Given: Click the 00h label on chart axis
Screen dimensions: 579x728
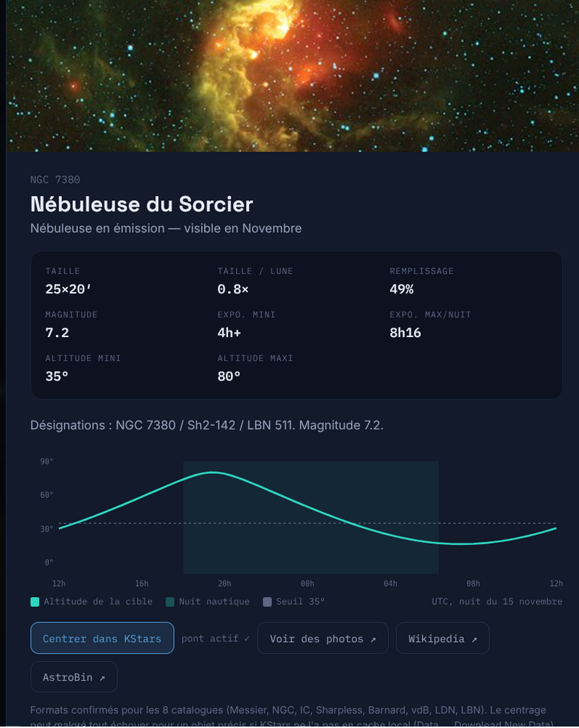Looking at the screenshot, I should (307, 584).
